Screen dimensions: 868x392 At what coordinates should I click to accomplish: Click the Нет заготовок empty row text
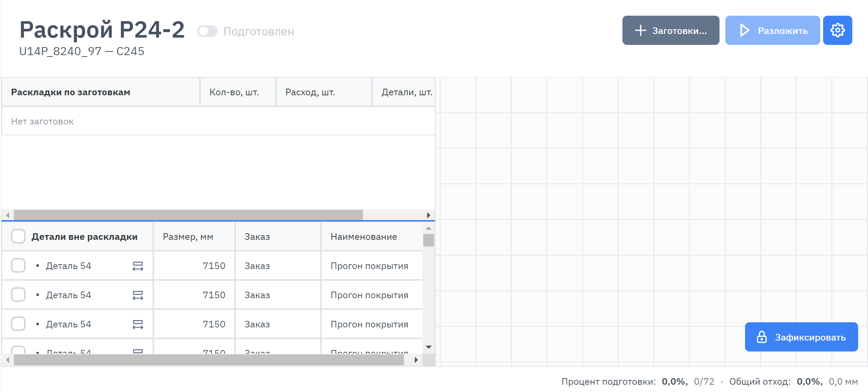pyautogui.click(x=42, y=121)
